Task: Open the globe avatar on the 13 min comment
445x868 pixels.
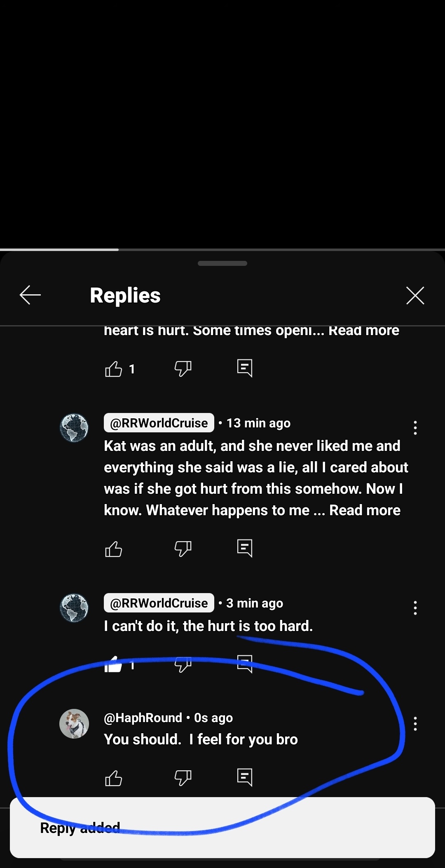Action: [74, 428]
